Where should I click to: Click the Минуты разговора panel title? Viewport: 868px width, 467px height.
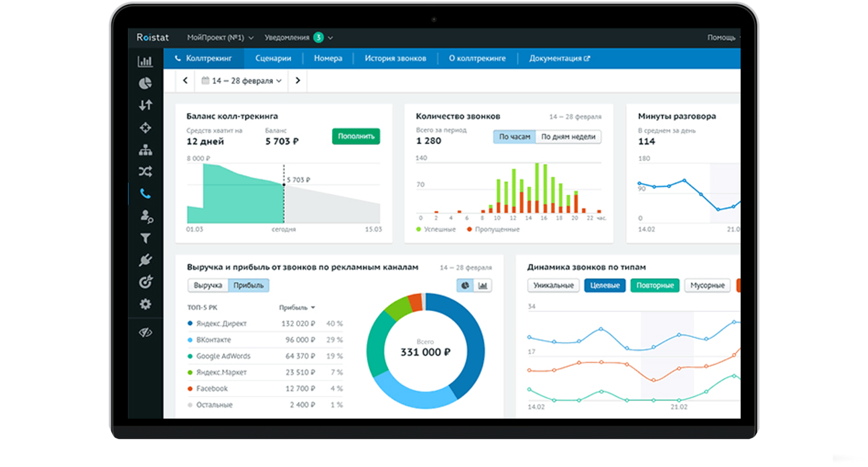coord(677,116)
